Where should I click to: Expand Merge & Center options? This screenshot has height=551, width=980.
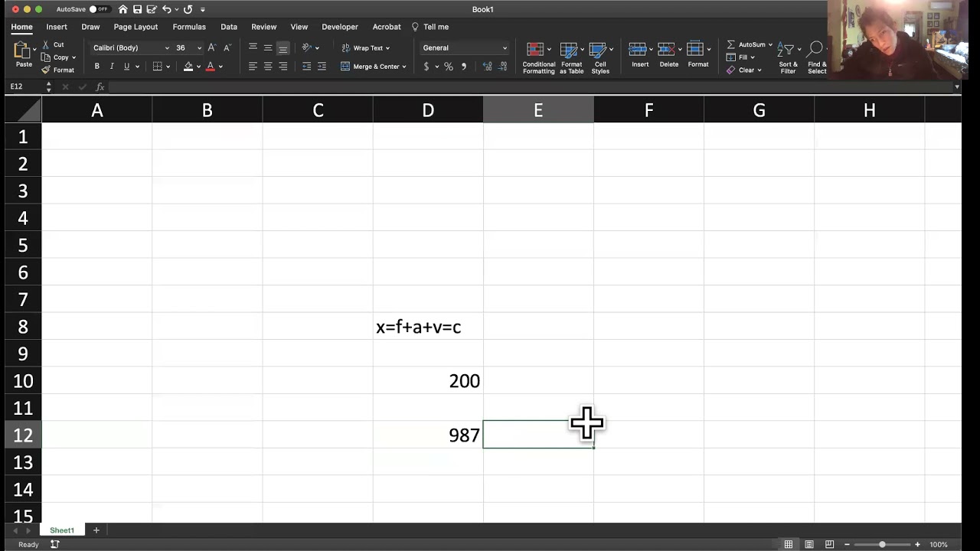(x=403, y=67)
